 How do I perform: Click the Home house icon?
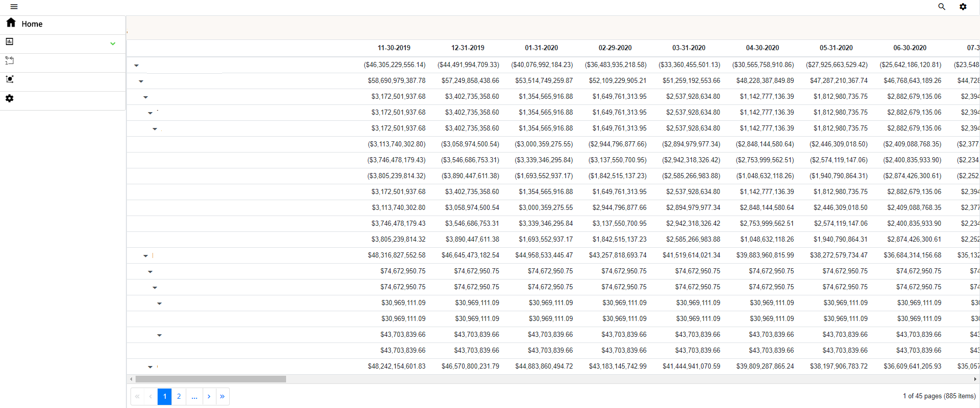coord(11,23)
